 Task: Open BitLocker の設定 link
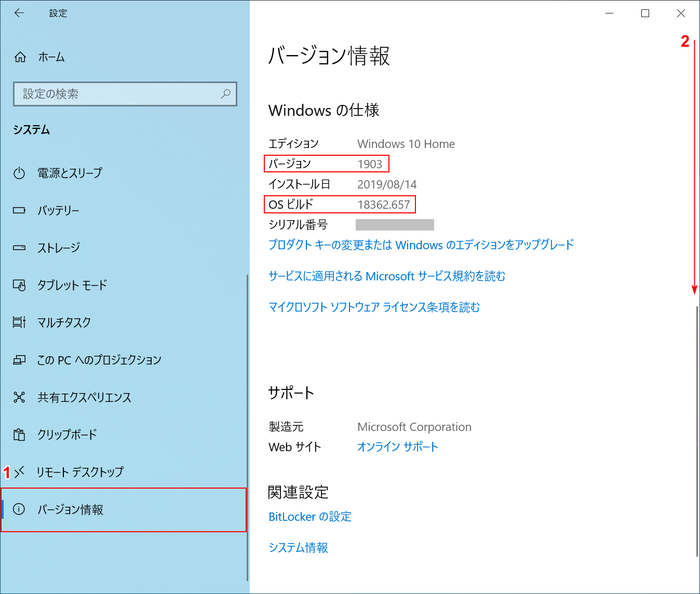[310, 517]
